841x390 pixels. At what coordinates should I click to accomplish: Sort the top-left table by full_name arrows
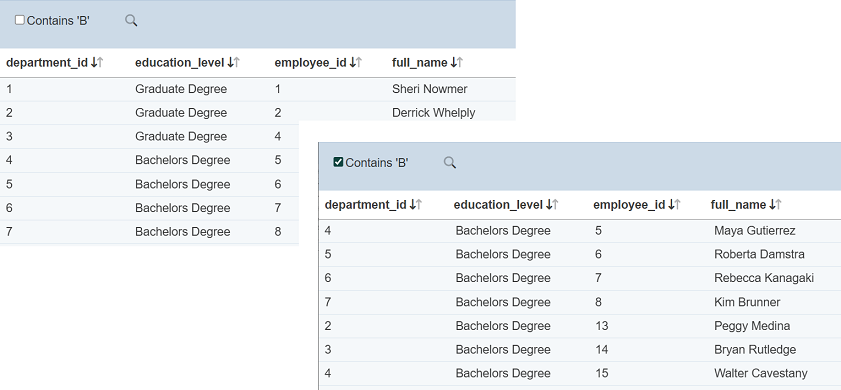(456, 63)
